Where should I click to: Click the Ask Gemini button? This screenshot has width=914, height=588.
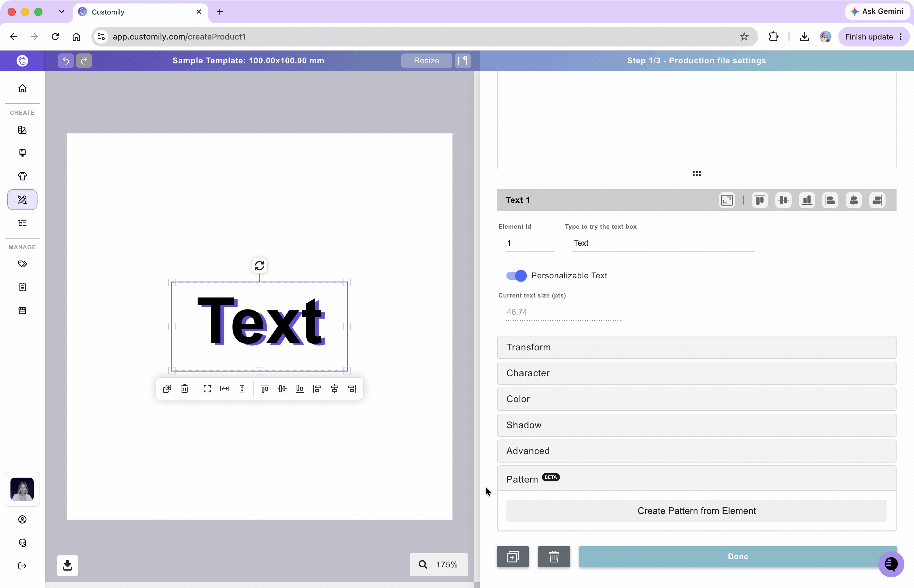pos(877,11)
